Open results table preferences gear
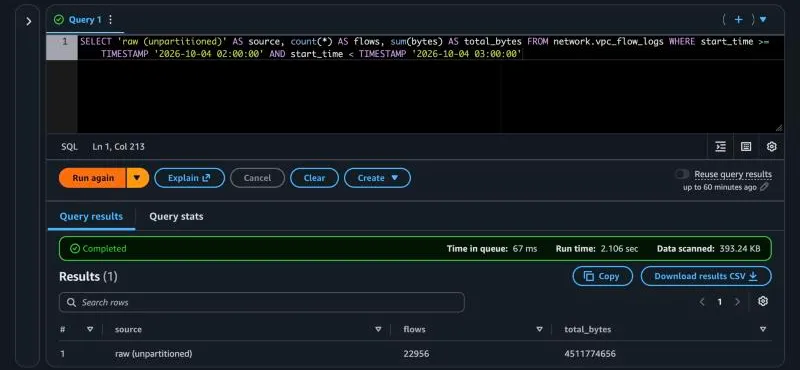Screen dimensions: 800x370 click(x=763, y=302)
